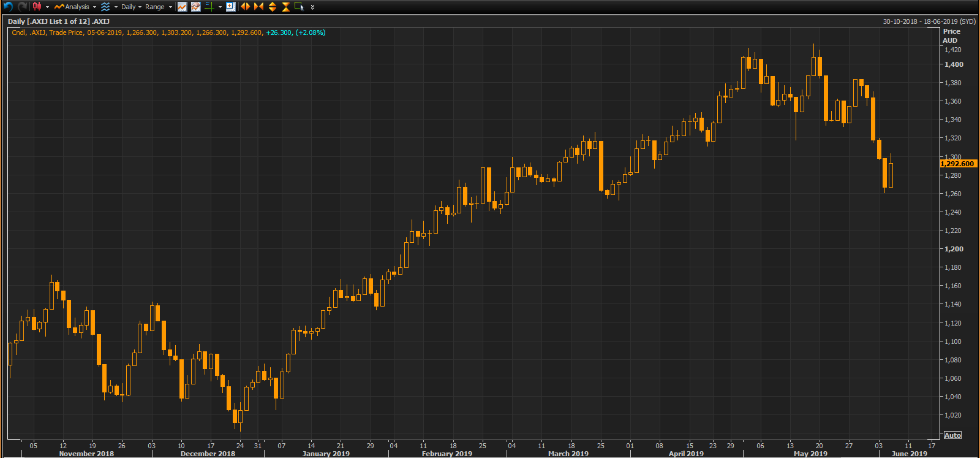980x458 pixels.
Task: Click the chart title Daily .AXIJ List
Action: click(x=59, y=21)
